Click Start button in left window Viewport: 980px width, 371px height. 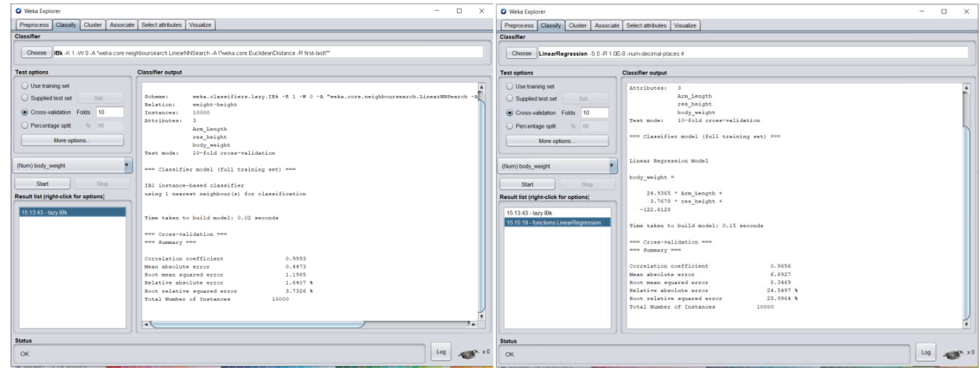[42, 184]
